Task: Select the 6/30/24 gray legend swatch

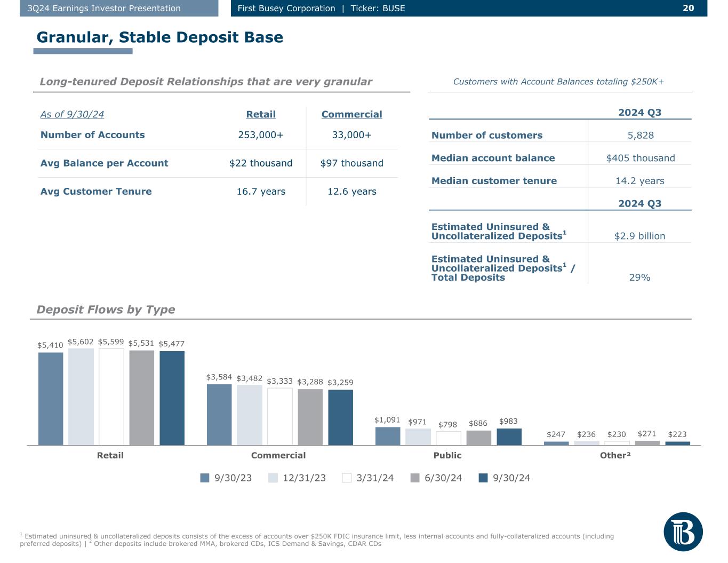Action: 415,478
